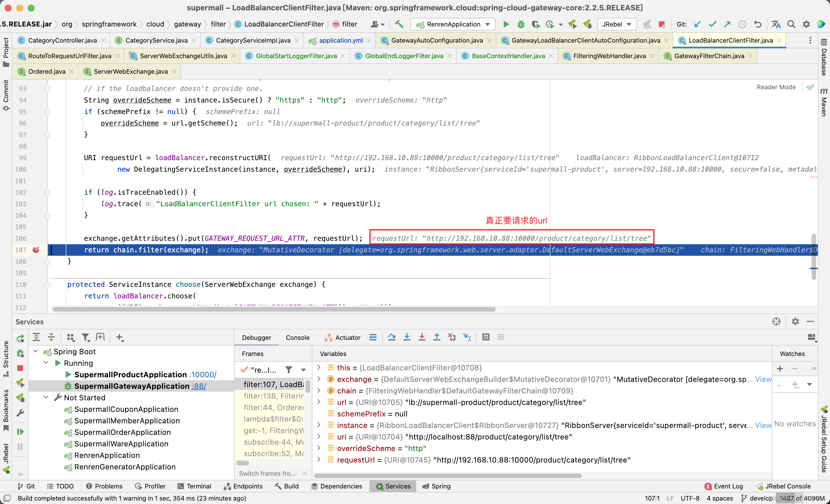Click Force Step Into red arrow
This screenshot has width=830, height=504.
(422, 337)
